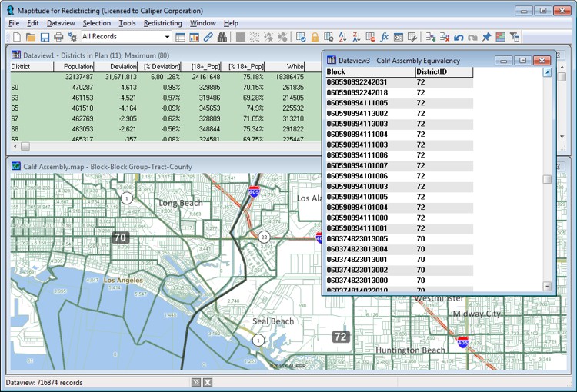Image resolution: width=577 pixels, height=392 pixels.
Task: Toggle the padlock lock icon
Action: [315, 37]
